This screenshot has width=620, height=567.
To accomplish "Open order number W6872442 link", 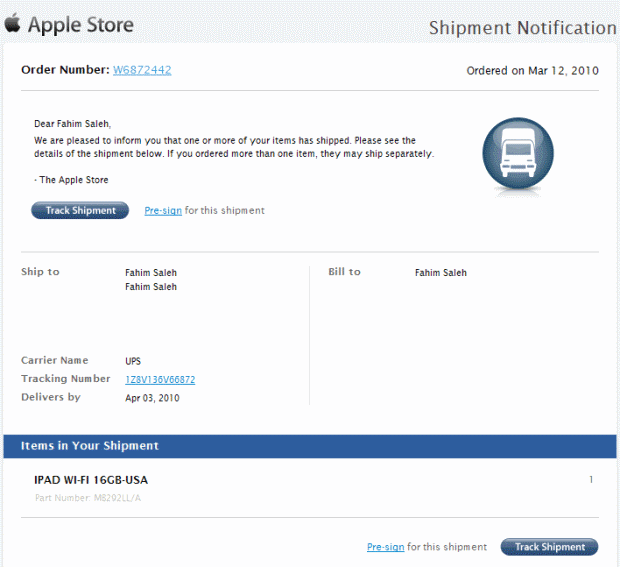I will click(142, 70).
